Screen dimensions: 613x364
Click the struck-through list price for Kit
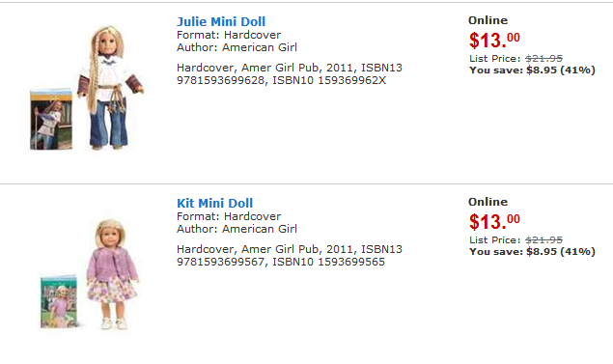click(543, 240)
